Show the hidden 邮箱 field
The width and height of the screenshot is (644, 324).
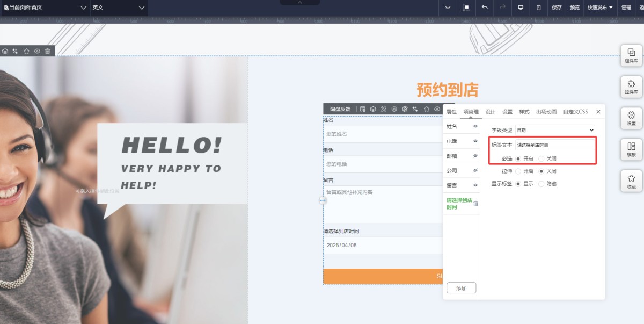tap(475, 156)
